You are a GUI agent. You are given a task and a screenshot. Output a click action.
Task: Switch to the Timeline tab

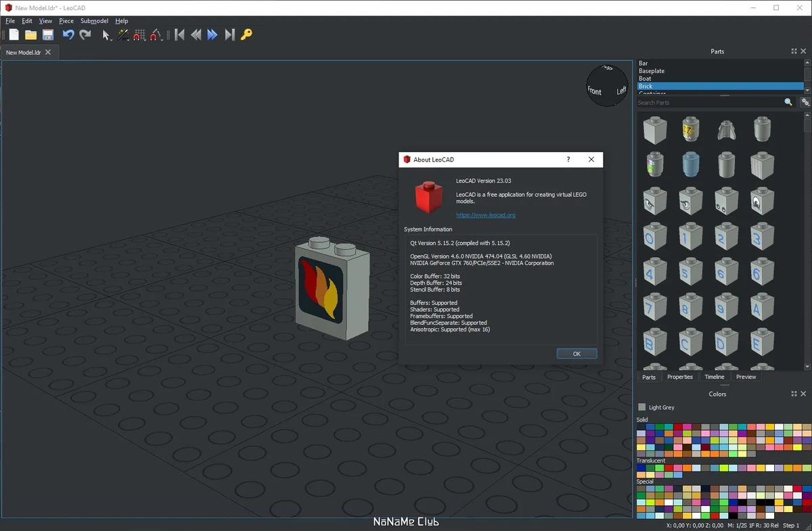[715, 377]
